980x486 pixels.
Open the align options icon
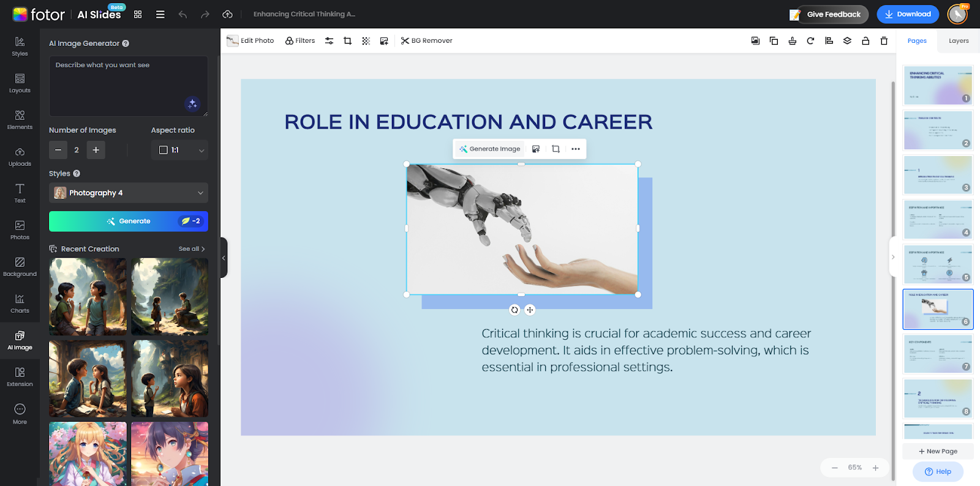point(829,41)
